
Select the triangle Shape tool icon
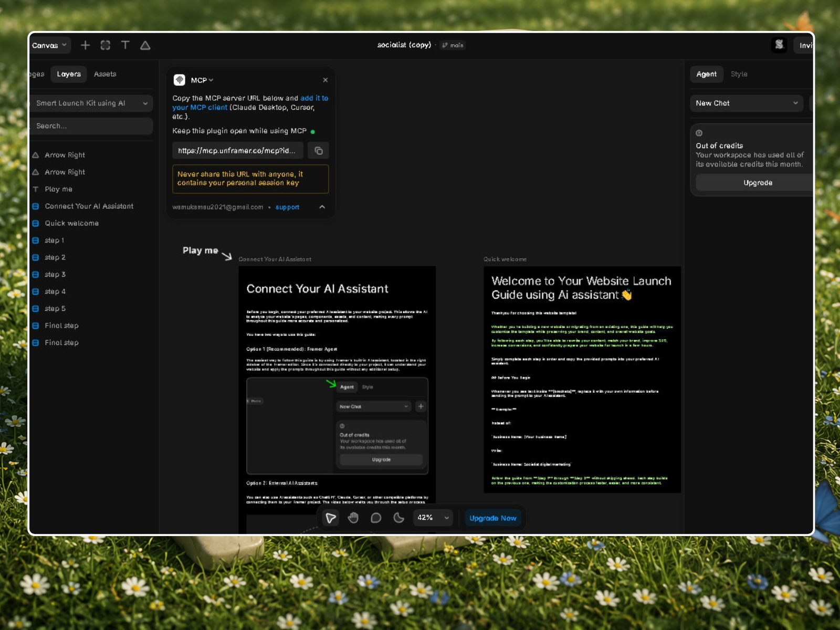145,45
